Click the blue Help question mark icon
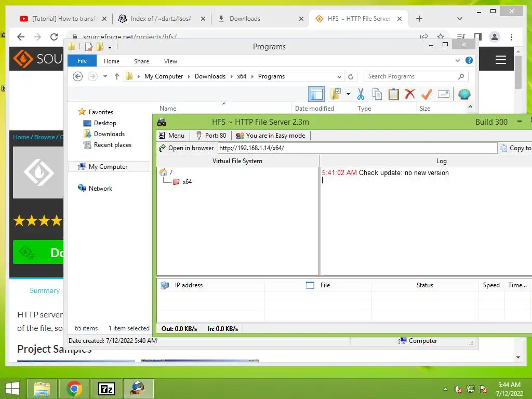The width and height of the screenshot is (532, 399). tap(469, 60)
